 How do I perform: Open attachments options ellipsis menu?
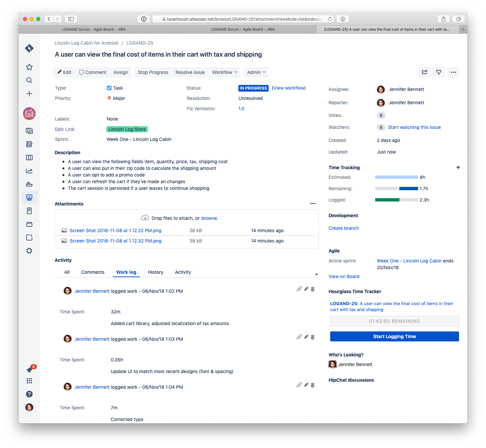coord(313,204)
